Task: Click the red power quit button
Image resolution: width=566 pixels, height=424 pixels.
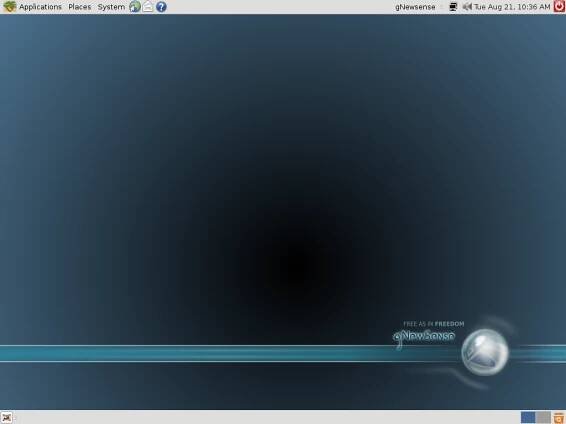Action: [560, 6]
